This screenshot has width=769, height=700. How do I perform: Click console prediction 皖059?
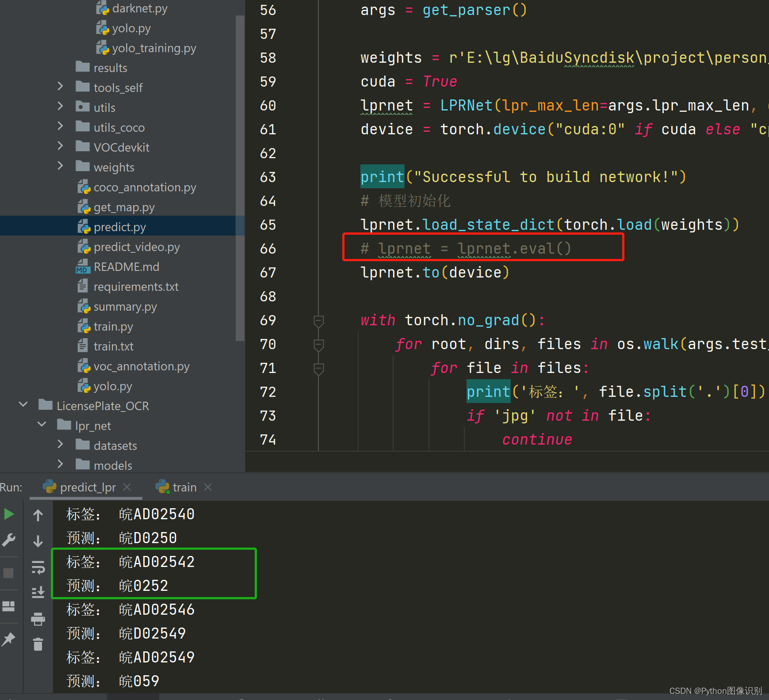139,681
